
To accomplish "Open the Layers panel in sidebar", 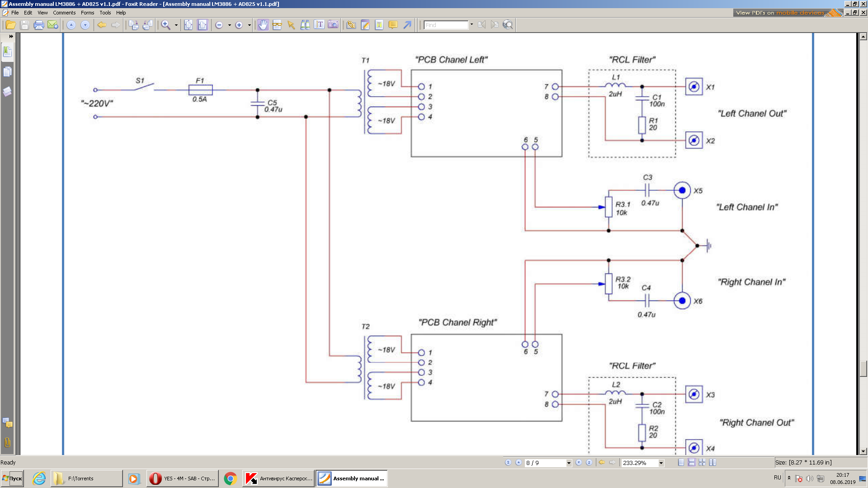I will 7,92.
